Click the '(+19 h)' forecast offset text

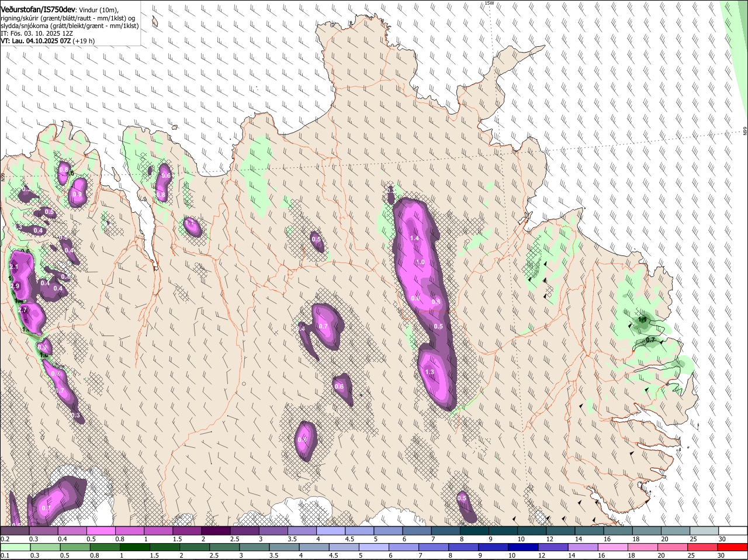84,42
